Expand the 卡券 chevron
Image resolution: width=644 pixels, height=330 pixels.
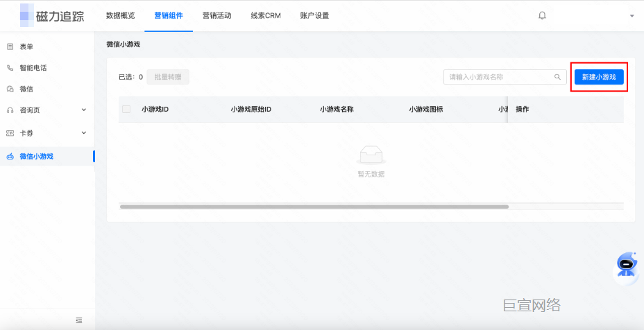84,132
